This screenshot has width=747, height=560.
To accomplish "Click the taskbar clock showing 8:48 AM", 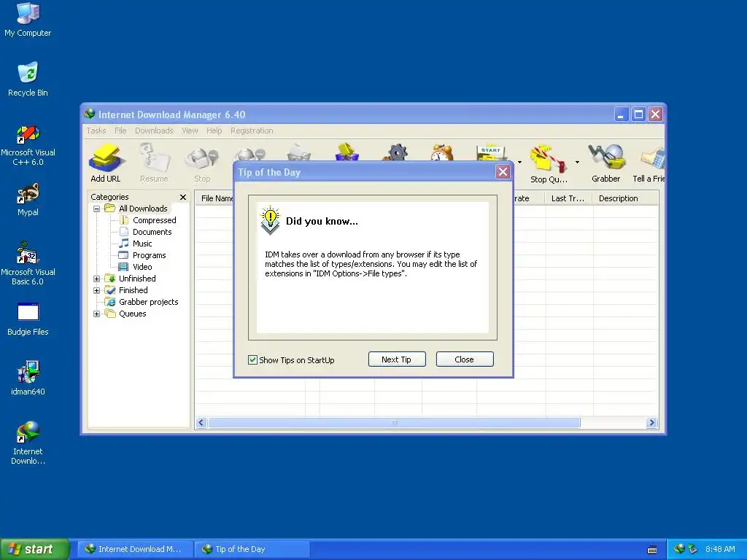I will coord(720,549).
